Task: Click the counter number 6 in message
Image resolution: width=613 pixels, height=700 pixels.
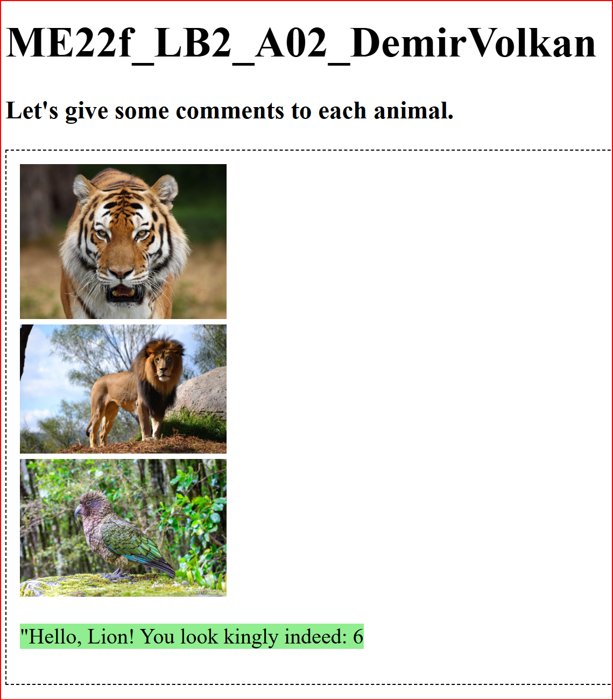Action: 358,637
